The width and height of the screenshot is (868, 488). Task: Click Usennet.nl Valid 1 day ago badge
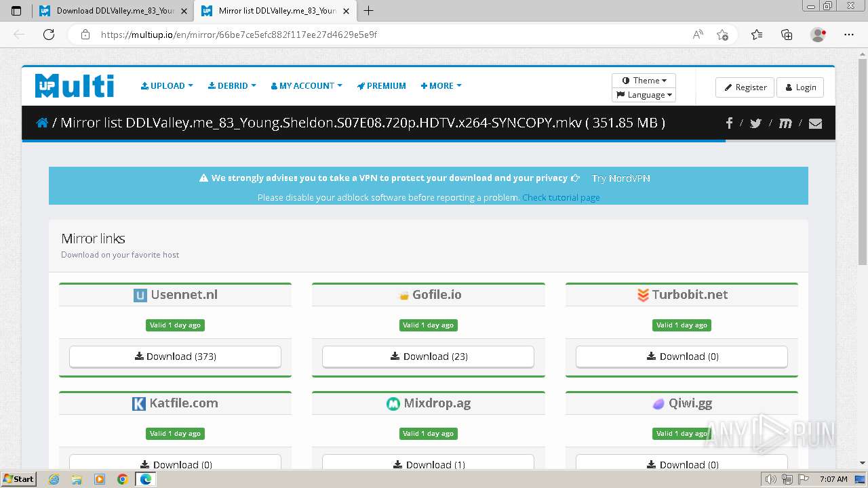tap(175, 325)
